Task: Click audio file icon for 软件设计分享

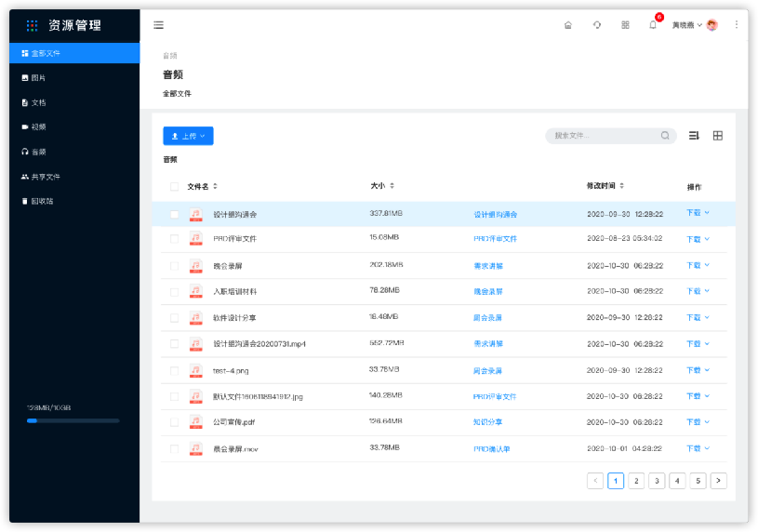Action: tap(196, 318)
